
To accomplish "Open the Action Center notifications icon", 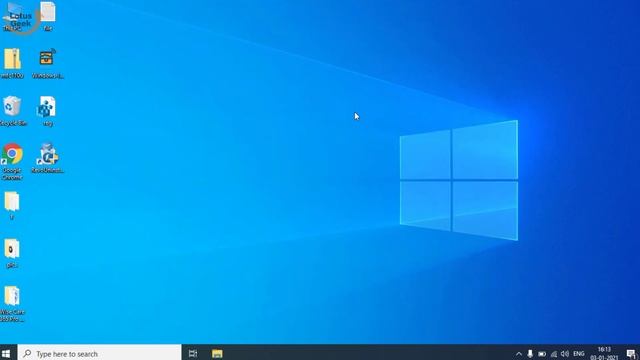I will point(631,354).
